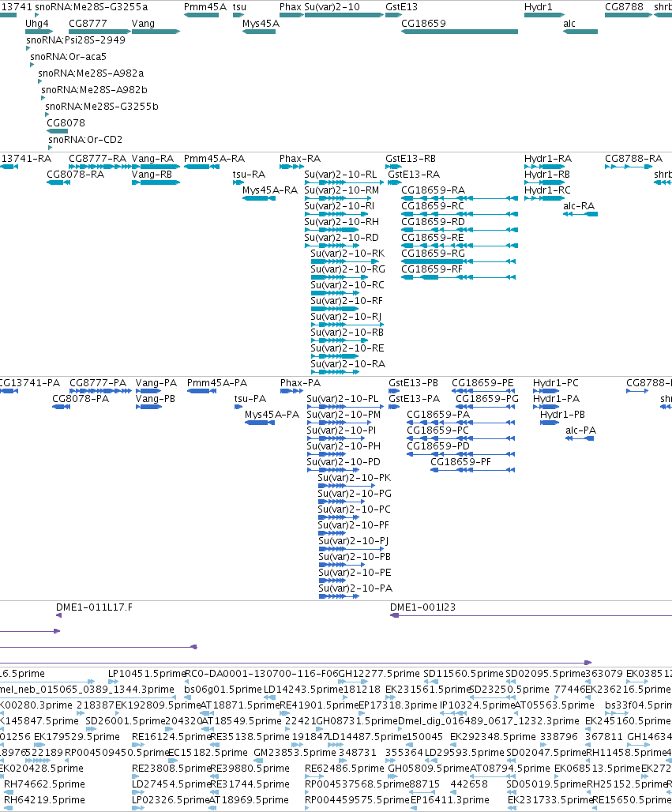Click the Pmm45A gene label
This screenshot has height=812, width=672.
(205, 7)
